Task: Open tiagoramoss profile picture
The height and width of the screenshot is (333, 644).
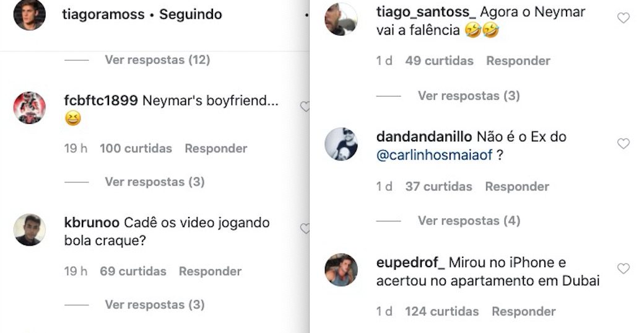Action: pos(30,15)
